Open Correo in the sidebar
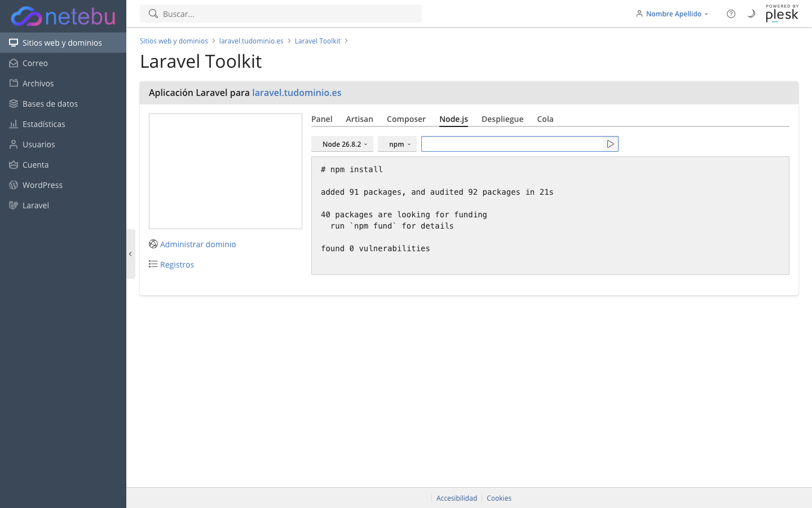The width and height of the screenshot is (812, 508). point(63,63)
